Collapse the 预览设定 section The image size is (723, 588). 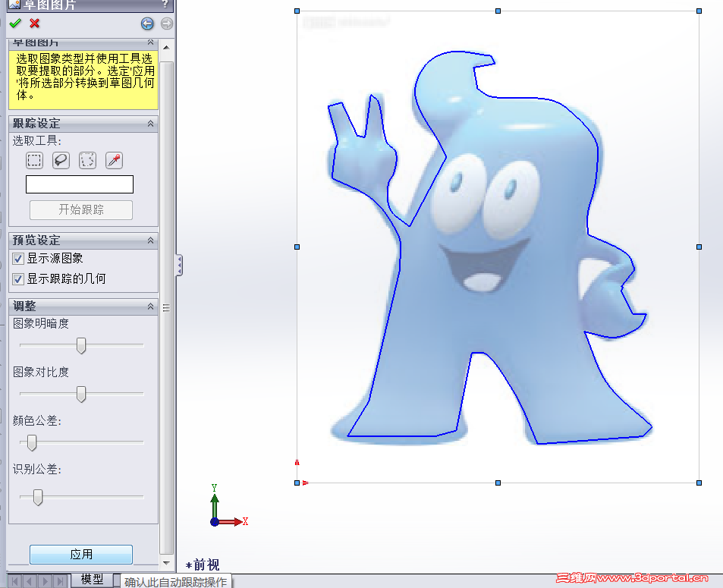(152, 241)
